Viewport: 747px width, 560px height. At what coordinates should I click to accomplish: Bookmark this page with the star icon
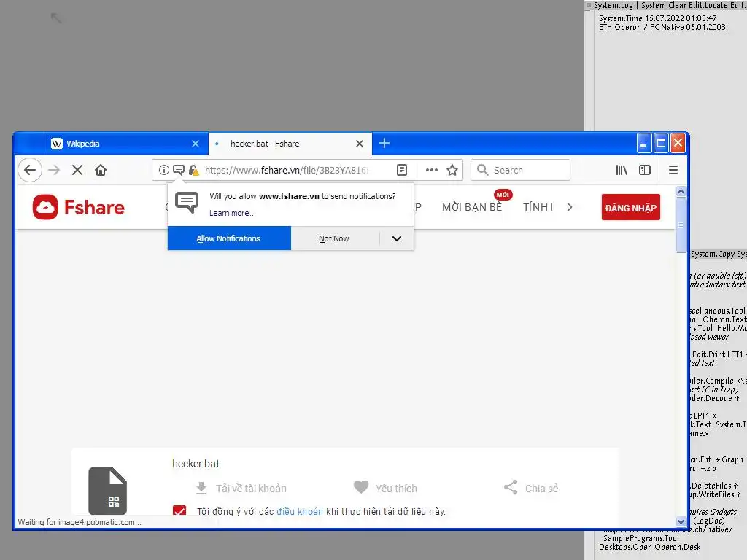point(452,170)
